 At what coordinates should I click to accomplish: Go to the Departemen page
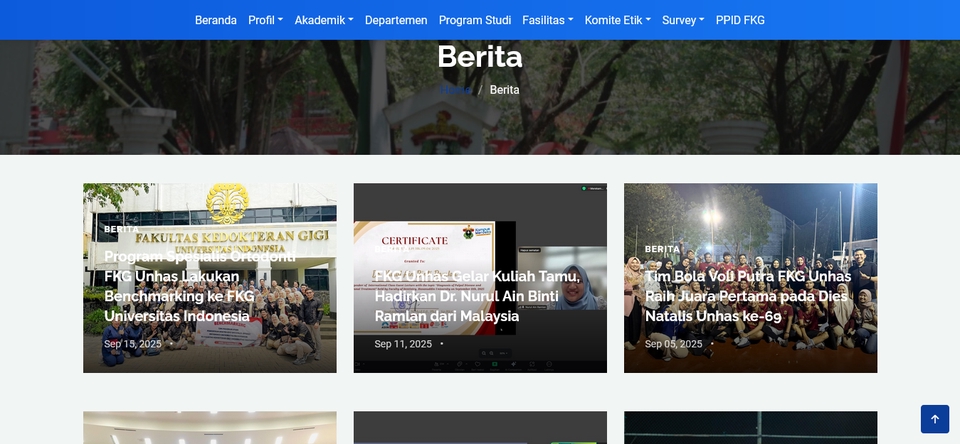coord(396,20)
